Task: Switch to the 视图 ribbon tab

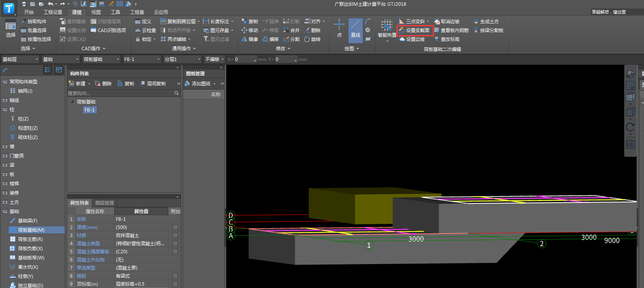Action: point(96,12)
